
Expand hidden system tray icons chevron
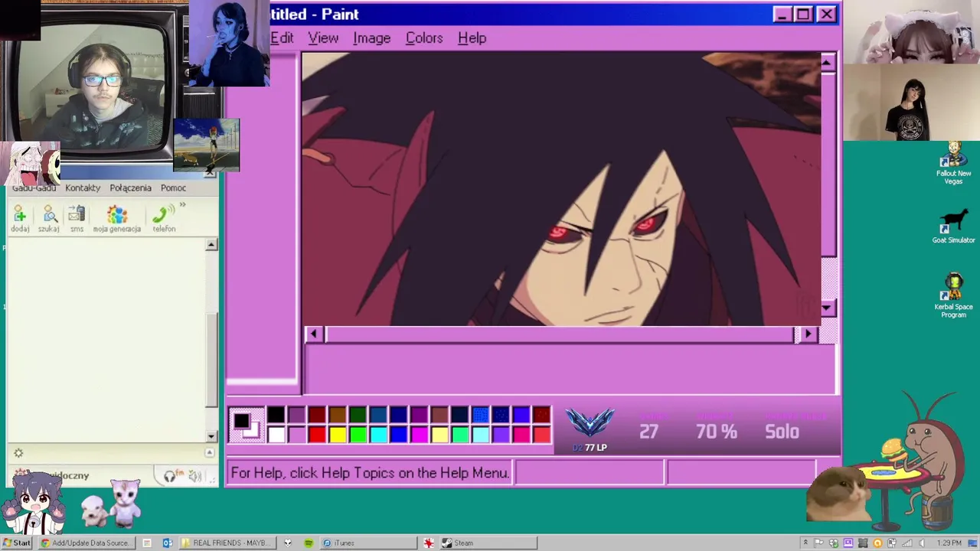tap(805, 543)
